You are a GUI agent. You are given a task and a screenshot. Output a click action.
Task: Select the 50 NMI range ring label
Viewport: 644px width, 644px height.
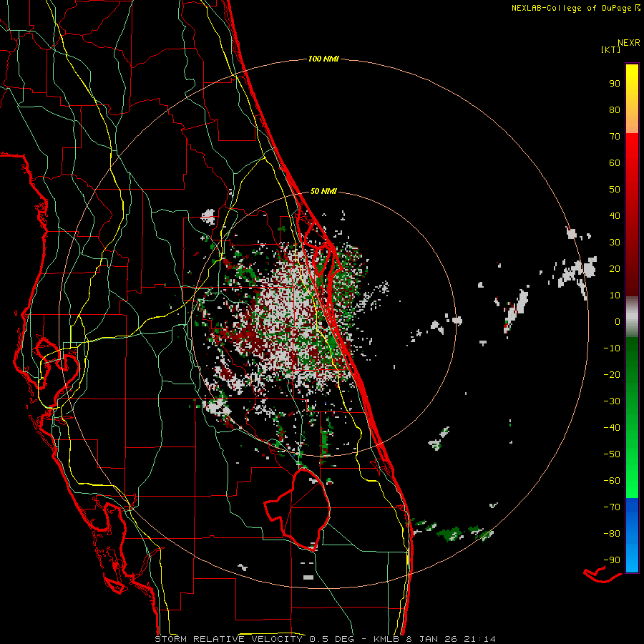(323, 191)
